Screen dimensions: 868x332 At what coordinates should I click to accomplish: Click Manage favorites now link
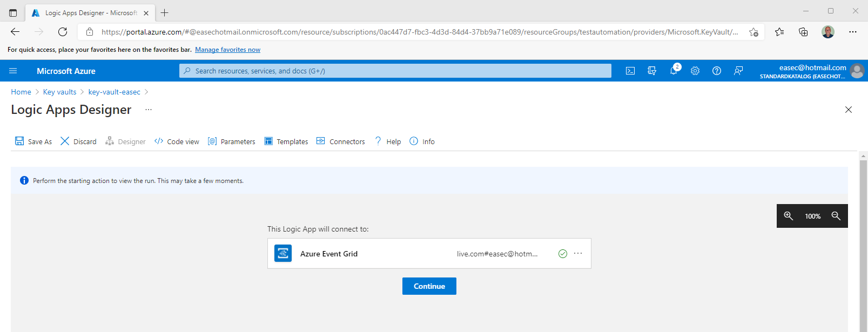click(x=227, y=50)
